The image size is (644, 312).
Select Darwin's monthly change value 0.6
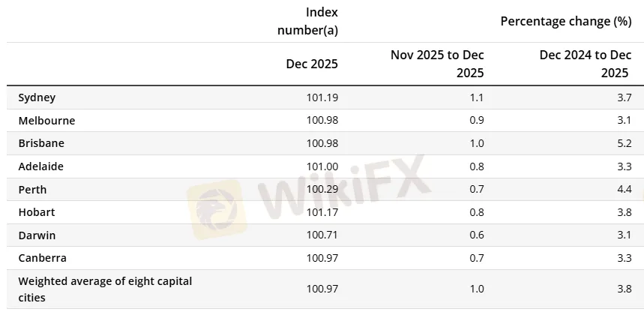tap(477, 235)
